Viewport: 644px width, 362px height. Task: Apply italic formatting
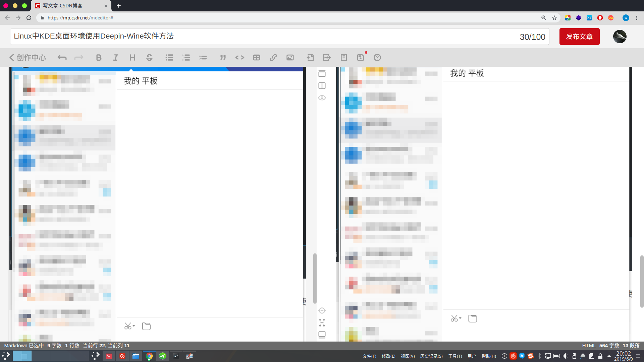point(116,57)
